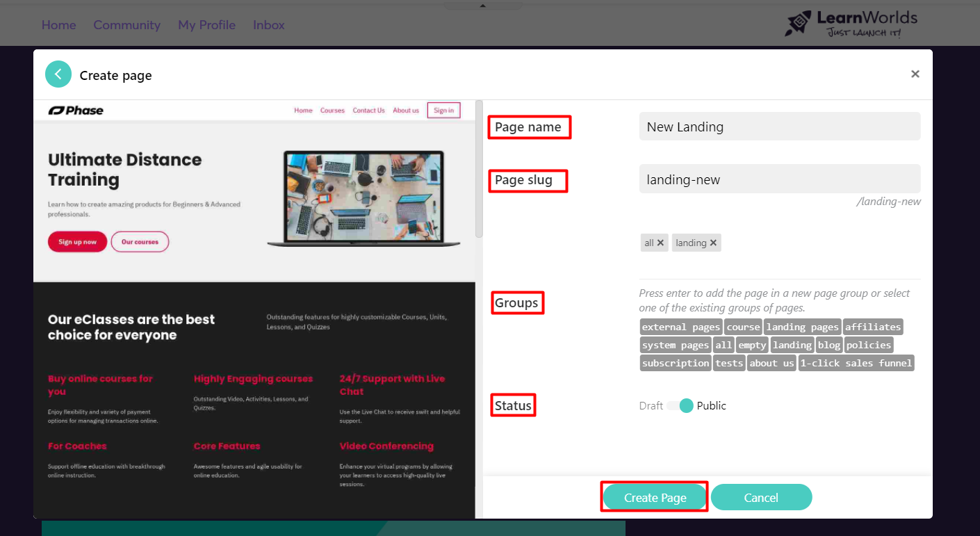Screen dimensions: 980x536
Task: Toggle the Draft/Public status switch
Action: pos(680,406)
